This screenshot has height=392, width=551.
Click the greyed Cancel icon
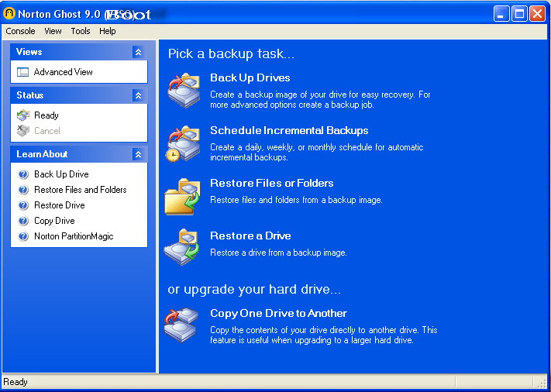23,131
